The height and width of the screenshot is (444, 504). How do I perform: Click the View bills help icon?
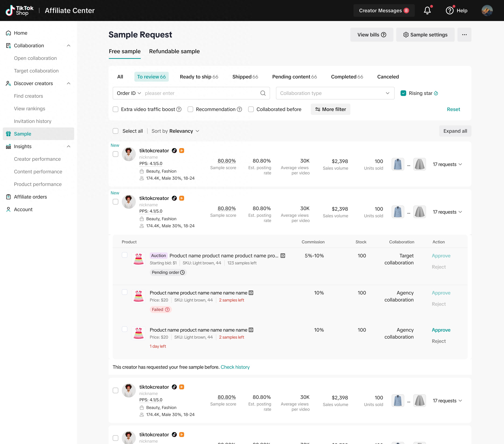click(384, 34)
